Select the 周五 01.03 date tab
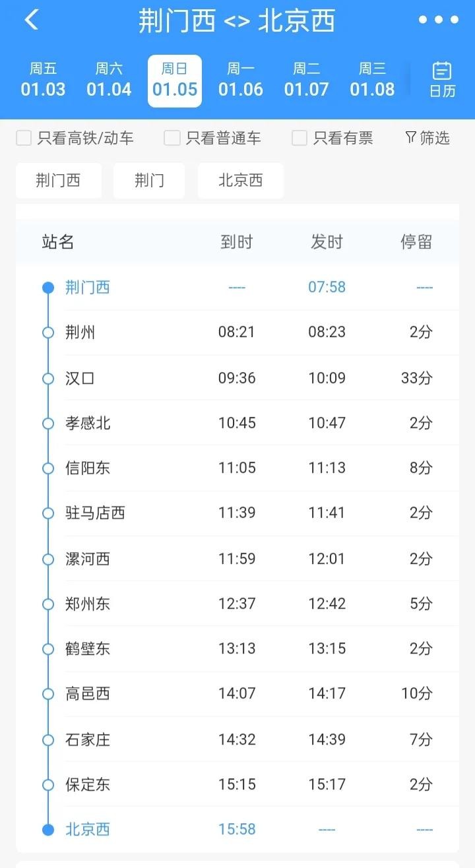This screenshot has width=475, height=868. tap(43, 80)
